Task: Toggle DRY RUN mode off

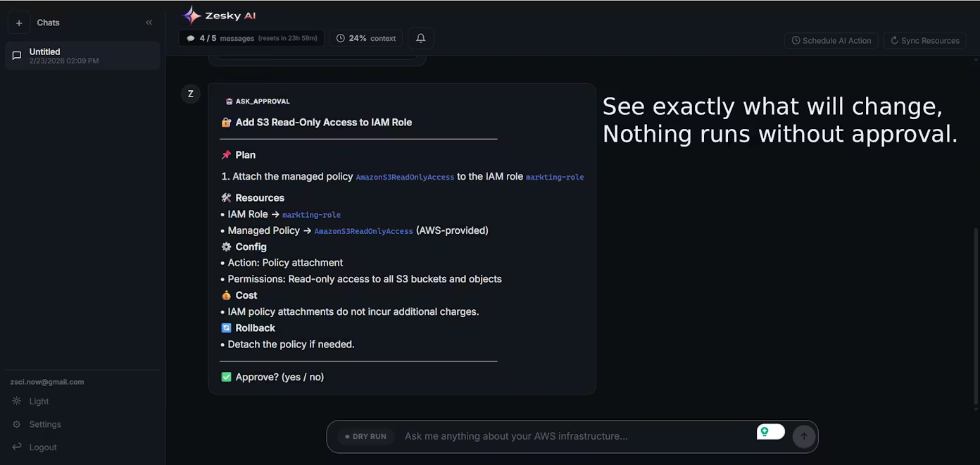Action: [x=365, y=435]
